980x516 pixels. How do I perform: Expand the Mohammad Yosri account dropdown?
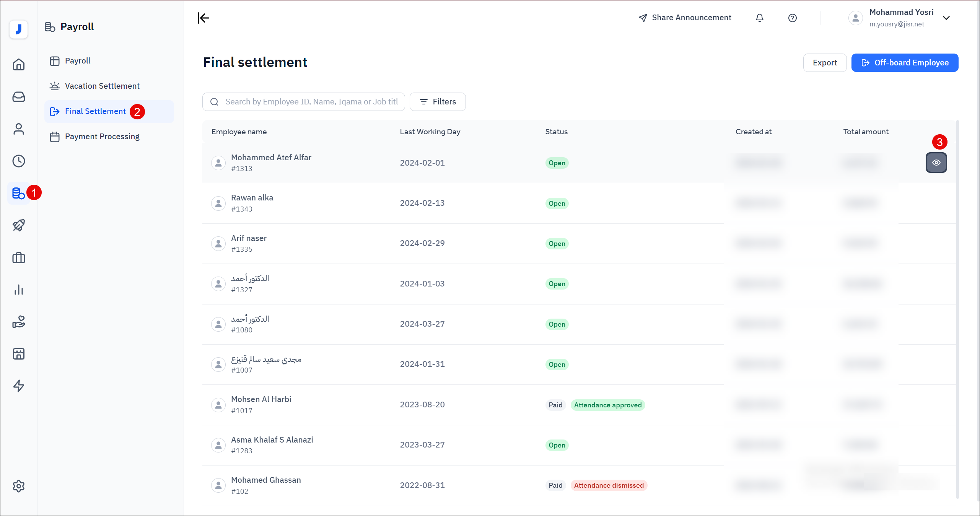(x=946, y=18)
